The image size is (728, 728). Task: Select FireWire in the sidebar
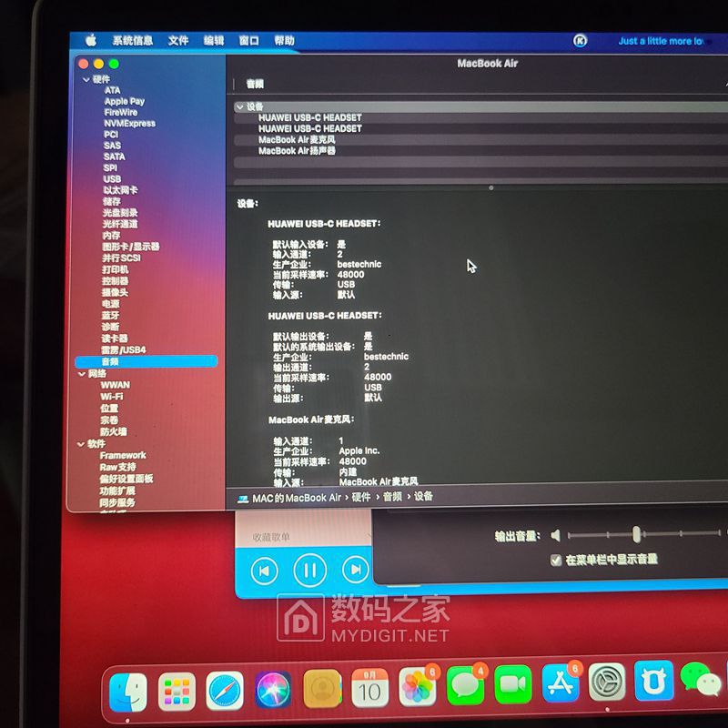121,112
